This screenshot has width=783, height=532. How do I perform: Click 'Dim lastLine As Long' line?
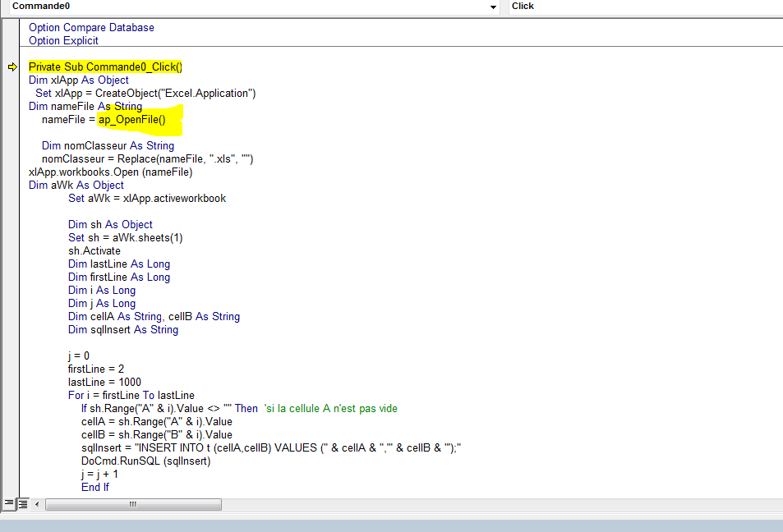[119, 264]
